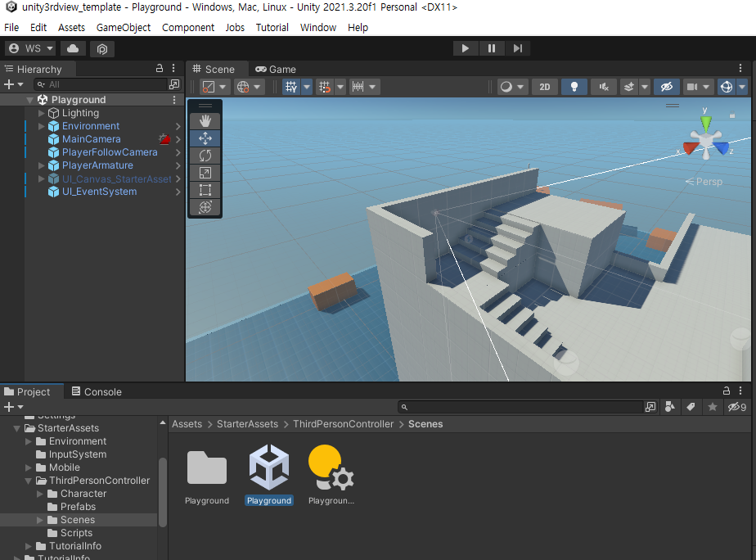
Task: Collapse the Playground scene in Hierarchy
Action: (x=30, y=100)
